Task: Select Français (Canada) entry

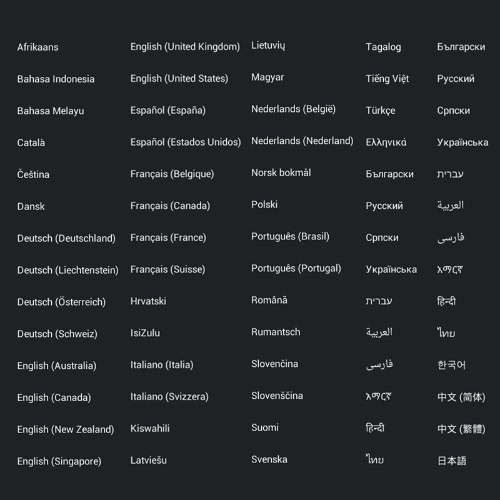Action: click(x=170, y=206)
